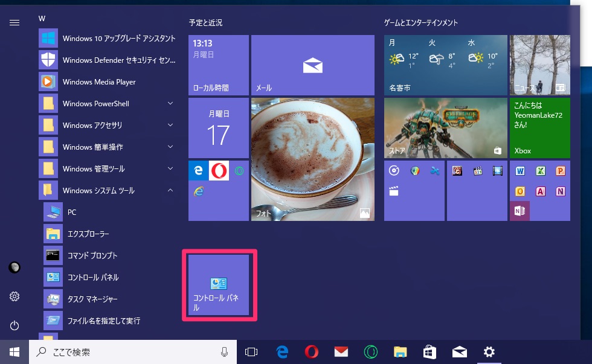Open the calendar tile showing 月曜日 17
This screenshot has height=364, width=592.
click(x=219, y=128)
